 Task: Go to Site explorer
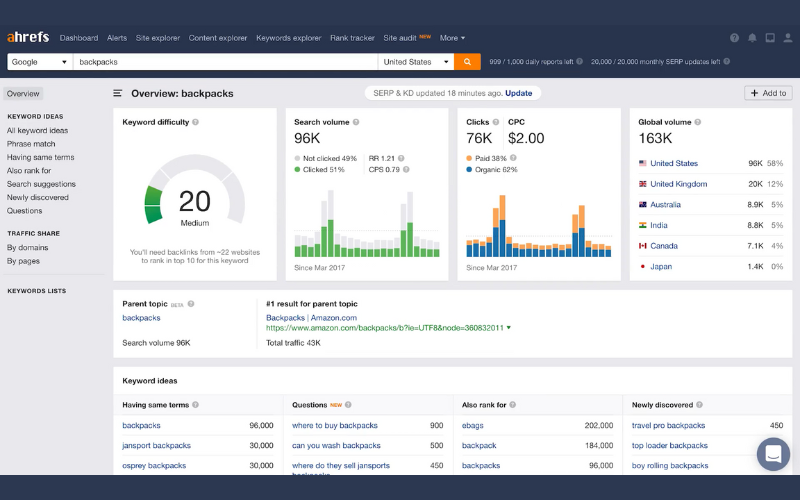coord(158,38)
